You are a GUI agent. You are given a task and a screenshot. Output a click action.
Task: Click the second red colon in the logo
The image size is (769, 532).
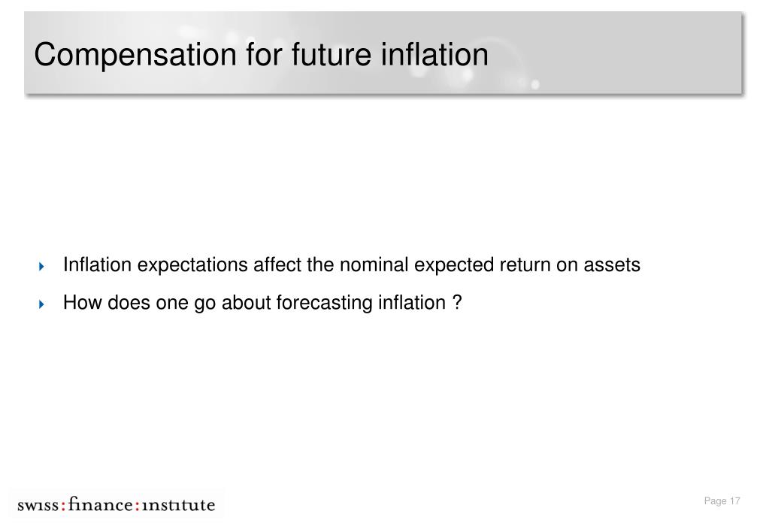click(138, 506)
